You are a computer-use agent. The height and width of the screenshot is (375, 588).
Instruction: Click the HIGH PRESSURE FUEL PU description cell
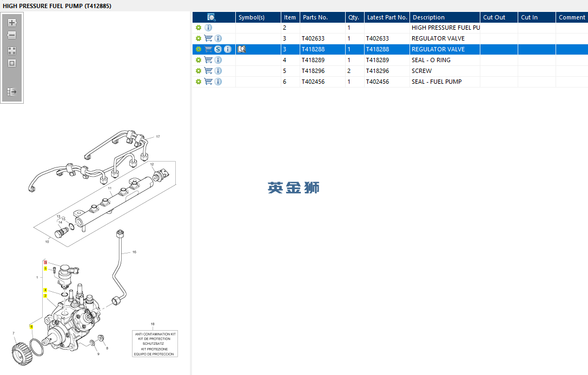tap(445, 28)
